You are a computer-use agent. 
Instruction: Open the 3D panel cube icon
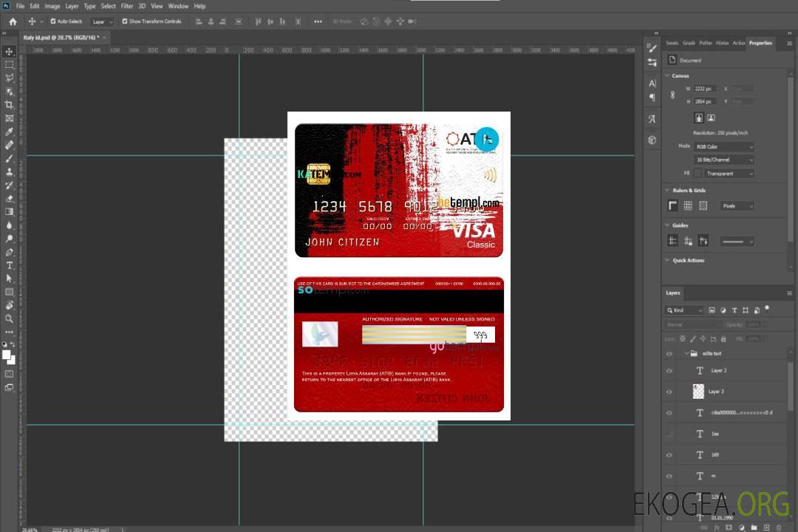point(652,140)
